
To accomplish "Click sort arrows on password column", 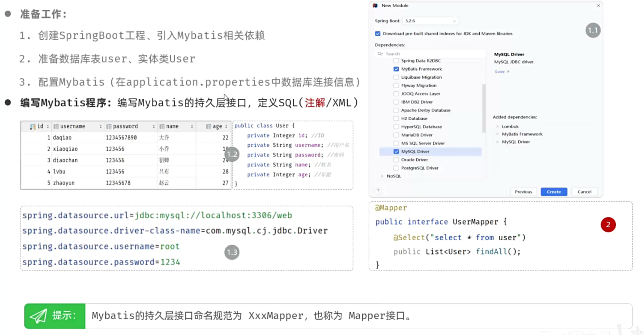I will 154,127.
